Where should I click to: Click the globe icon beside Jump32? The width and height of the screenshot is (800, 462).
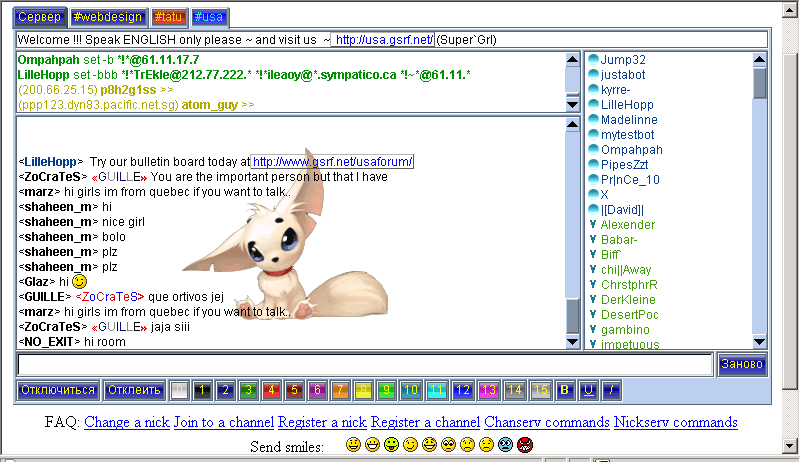coord(593,59)
